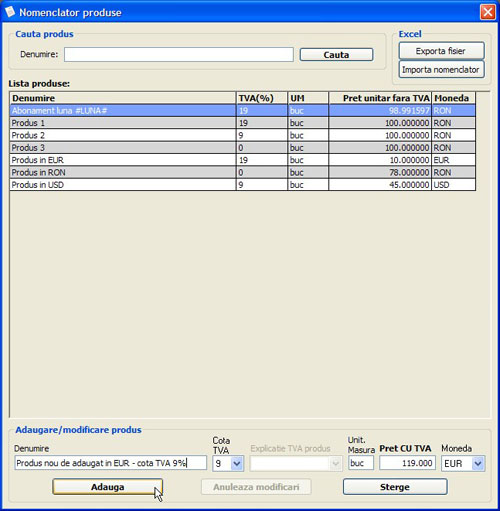500x511 pixels.
Task: Click the Sterge delete button
Action: click(x=395, y=487)
